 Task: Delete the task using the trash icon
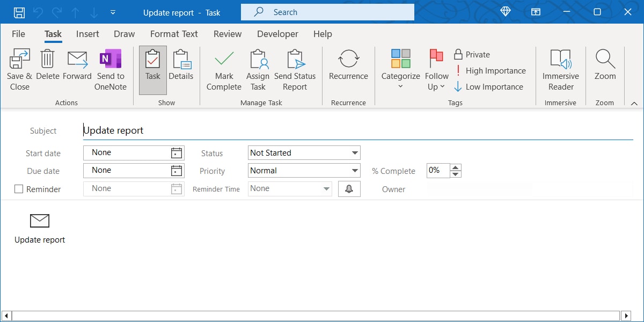coord(48,70)
